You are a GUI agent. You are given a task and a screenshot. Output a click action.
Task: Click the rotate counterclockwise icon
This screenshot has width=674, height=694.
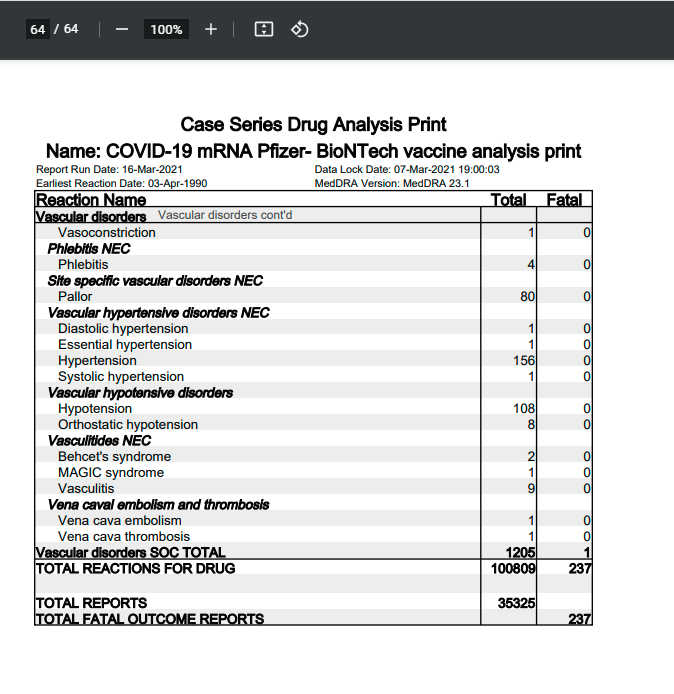coord(300,30)
